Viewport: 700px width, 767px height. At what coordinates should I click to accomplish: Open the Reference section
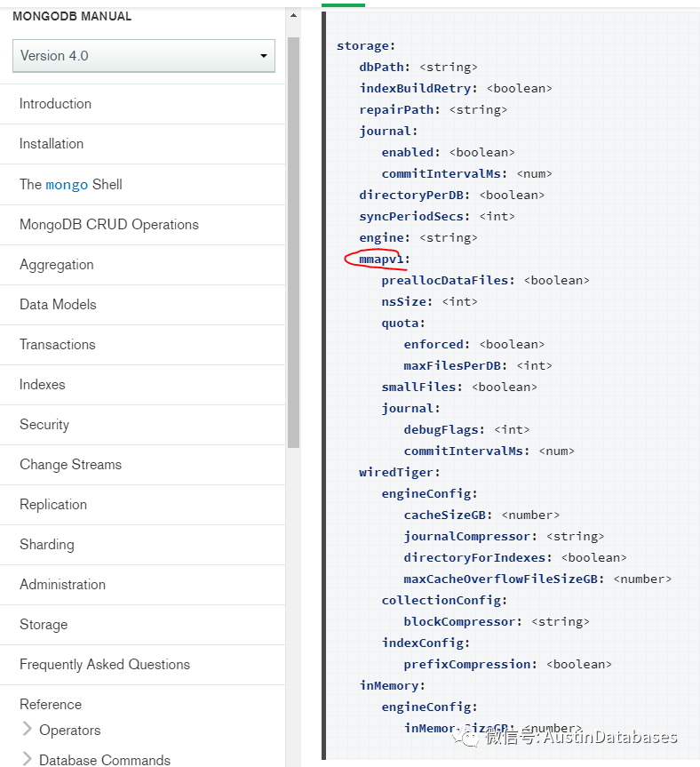51,705
